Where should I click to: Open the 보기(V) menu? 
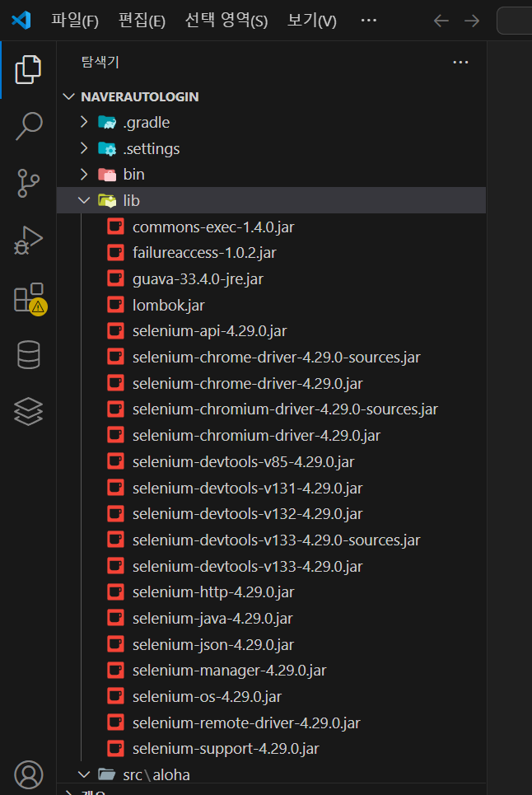coord(311,21)
